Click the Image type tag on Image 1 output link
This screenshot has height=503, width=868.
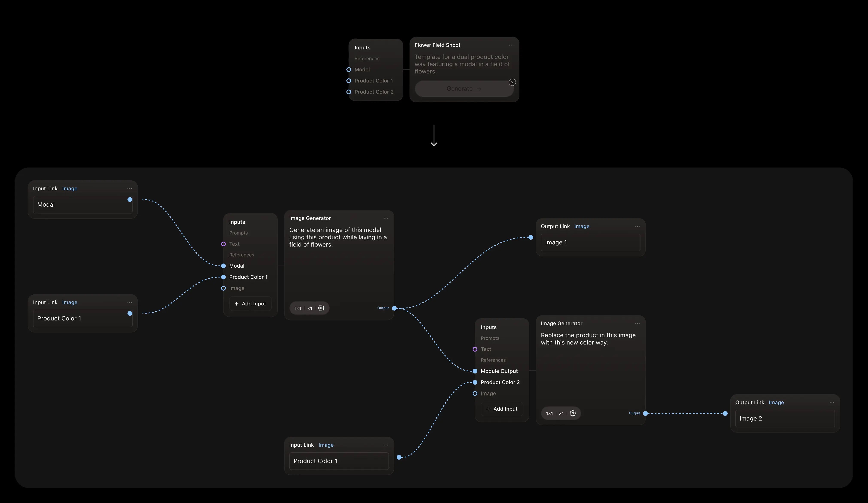pos(582,227)
